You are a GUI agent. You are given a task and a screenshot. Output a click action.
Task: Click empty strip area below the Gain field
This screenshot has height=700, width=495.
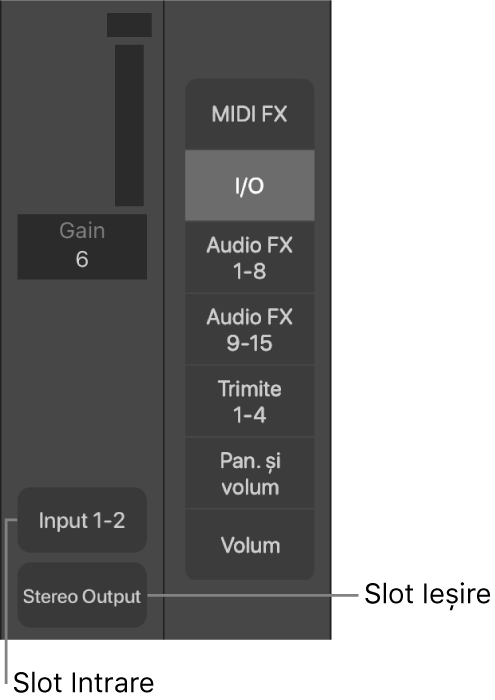(x=82, y=382)
